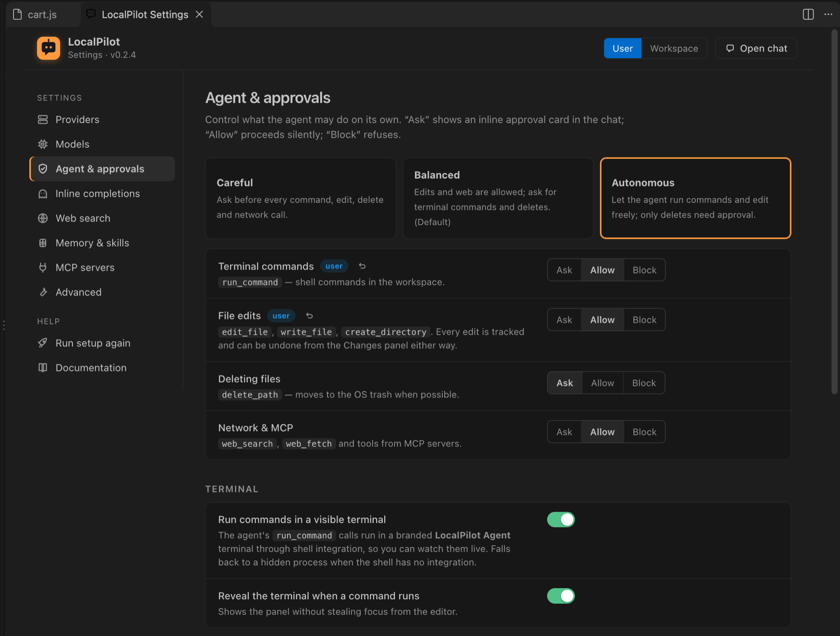Reset File edits setting with revert icon

[x=309, y=316]
